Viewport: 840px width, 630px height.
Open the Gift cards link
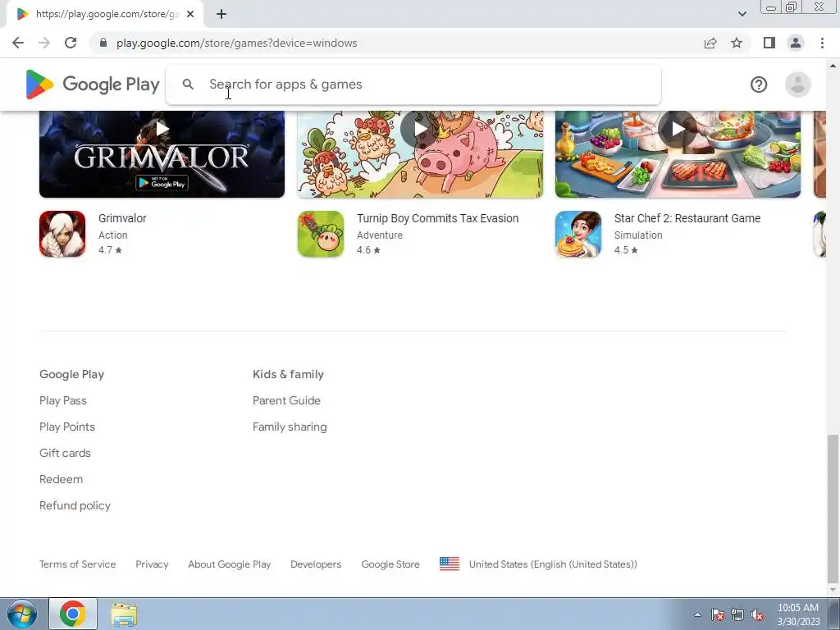click(x=65, y=453)
